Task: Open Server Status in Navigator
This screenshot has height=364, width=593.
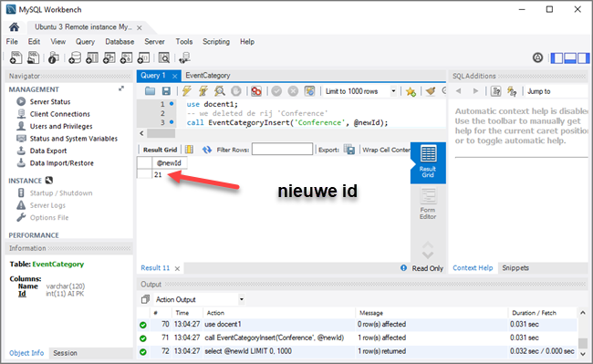Action: tap(50, 101)
